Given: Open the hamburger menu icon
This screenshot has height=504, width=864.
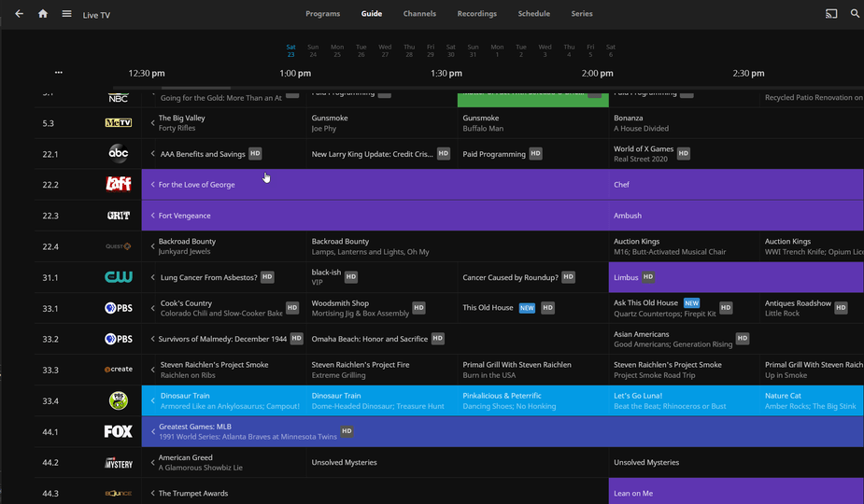Looking at the screenshot, I should tap(66, 14).
